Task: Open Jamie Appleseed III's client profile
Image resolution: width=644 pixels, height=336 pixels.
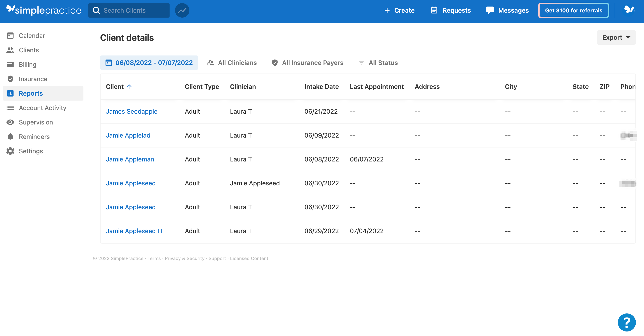Action: (x=134, y=231)
